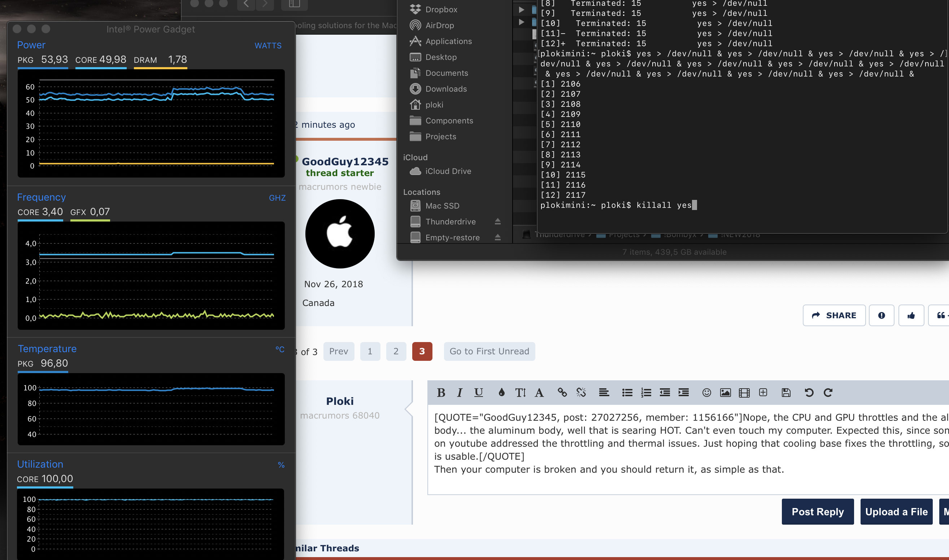949x560 pixels.
Task: Click the Intel Power Gadget window title bar
Action: pos(151,29)
